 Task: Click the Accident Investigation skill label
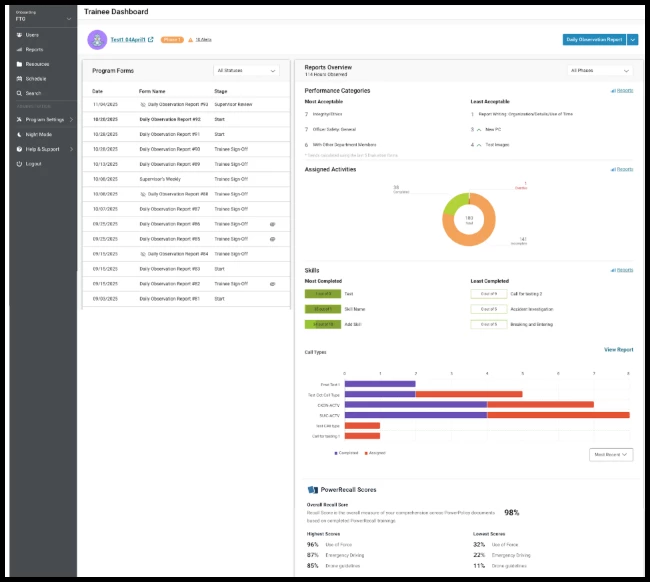point(532,309)
